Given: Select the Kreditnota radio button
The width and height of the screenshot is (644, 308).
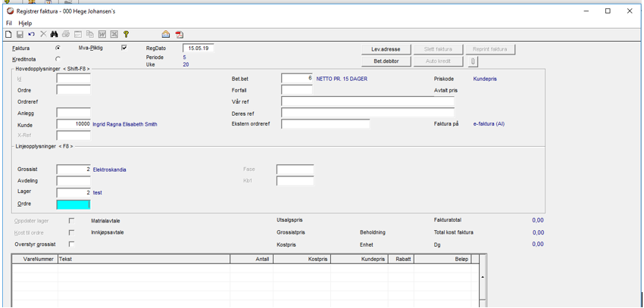Looking at the screenshot, I should click(x=58, y=59).
